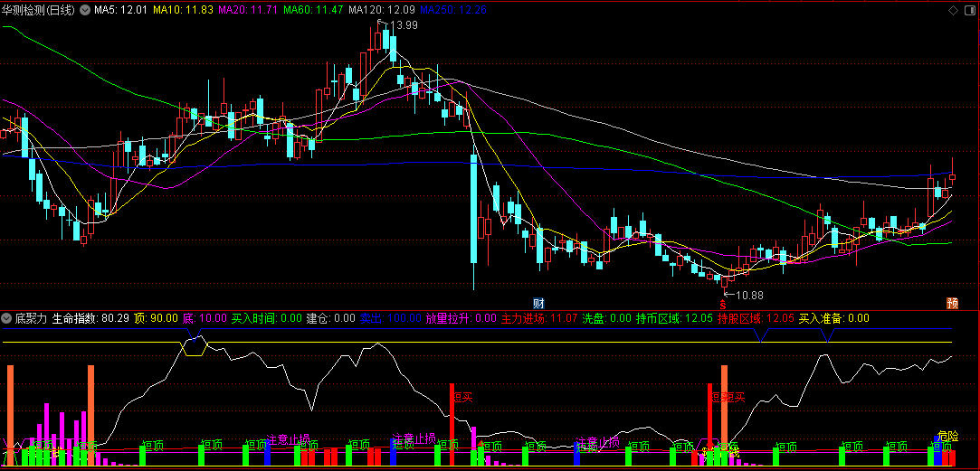
Task: Click the 13.99 high price marker
Action: [399, 25]
